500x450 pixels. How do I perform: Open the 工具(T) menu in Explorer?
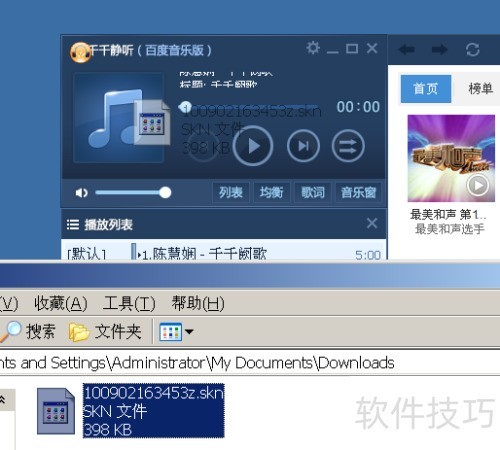129,304
